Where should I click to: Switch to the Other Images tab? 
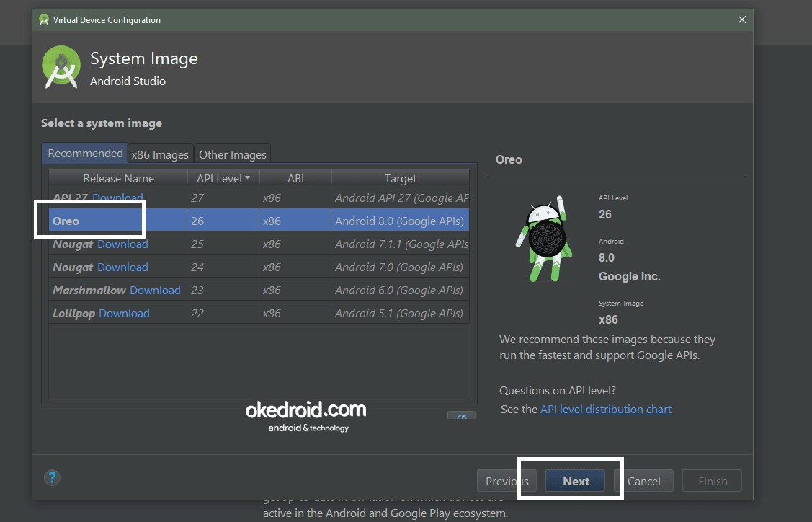pyautogui.click(x=233, y=154)
